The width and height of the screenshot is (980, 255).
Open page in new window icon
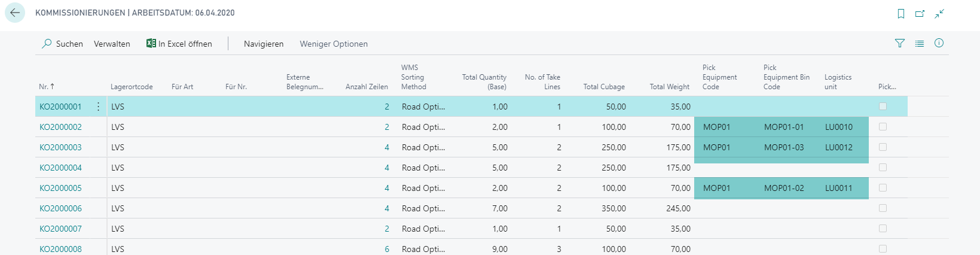click(920, 14)
